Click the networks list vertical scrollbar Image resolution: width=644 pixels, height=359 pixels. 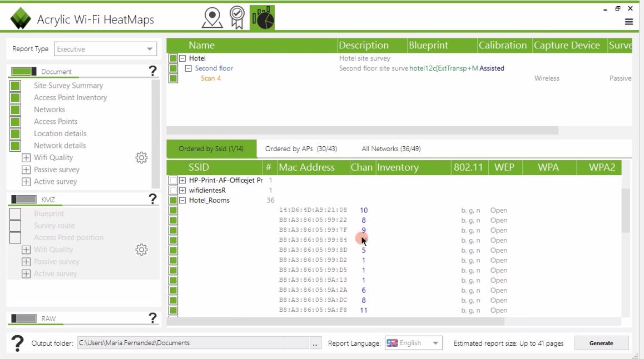pyautogui.click(x=626, y=211)
